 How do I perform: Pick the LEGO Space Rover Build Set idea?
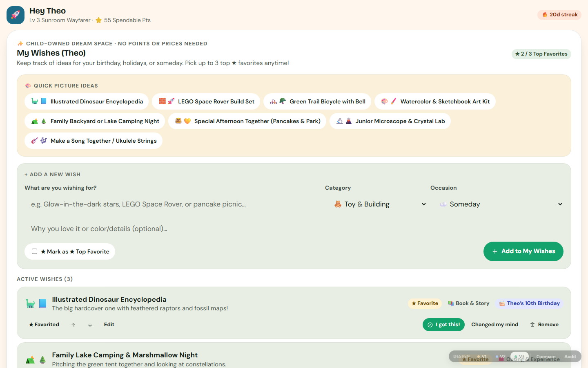click(206, 101)
